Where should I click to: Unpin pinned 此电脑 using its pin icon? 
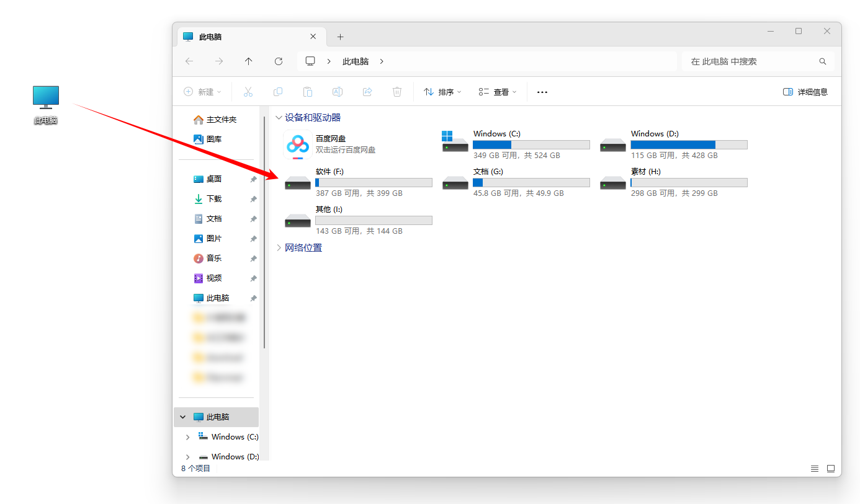(x=253, y=298)
